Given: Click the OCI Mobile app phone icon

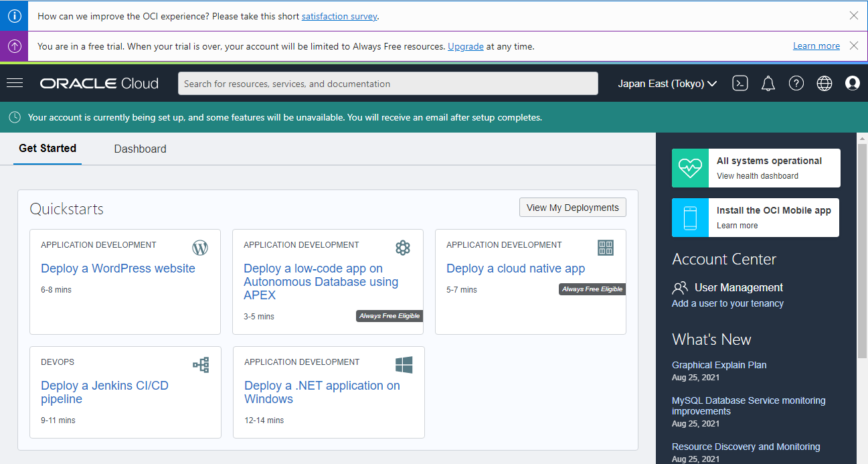Looking at the screenshot, I should tap(690, 218).
